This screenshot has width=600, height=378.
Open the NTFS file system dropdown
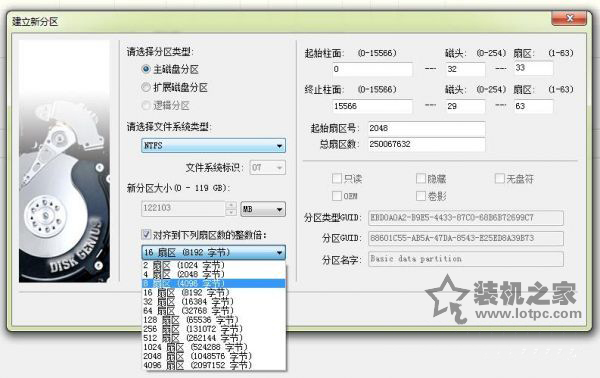[x=214, y=146]
